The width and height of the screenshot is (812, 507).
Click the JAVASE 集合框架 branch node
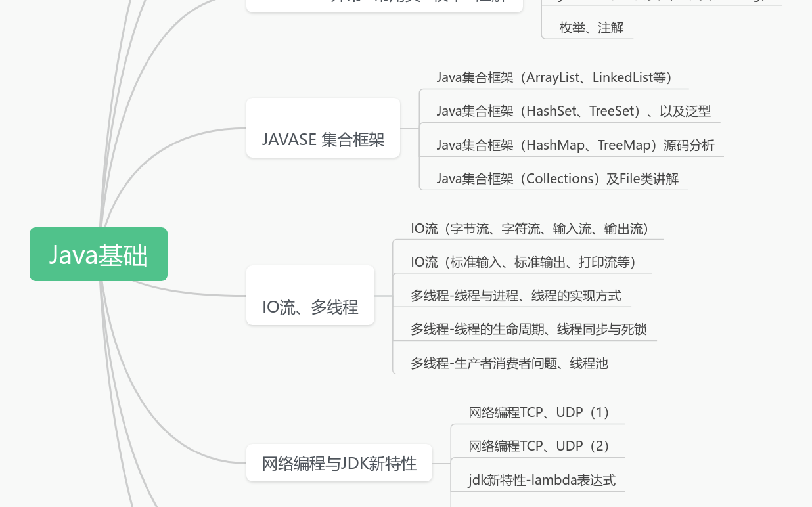pos(323,139)
